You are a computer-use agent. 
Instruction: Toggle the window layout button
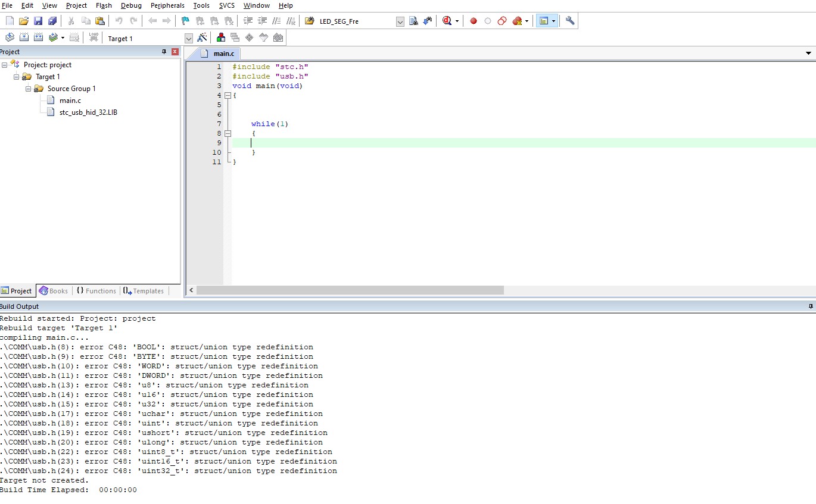(543, 21)
